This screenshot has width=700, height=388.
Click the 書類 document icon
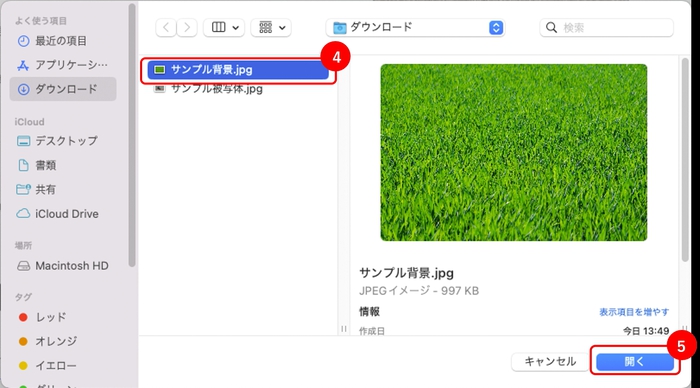[23, 165]
